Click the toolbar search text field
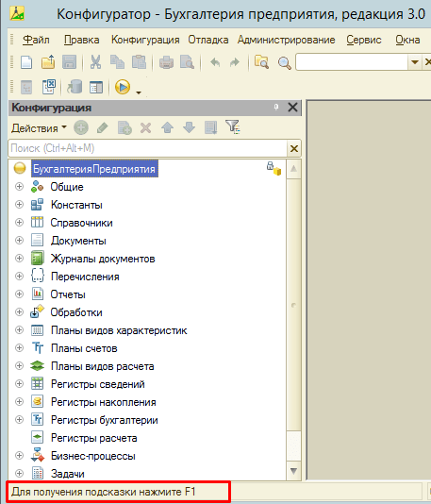This screenshot has height=504, width=431. (352, 62)
